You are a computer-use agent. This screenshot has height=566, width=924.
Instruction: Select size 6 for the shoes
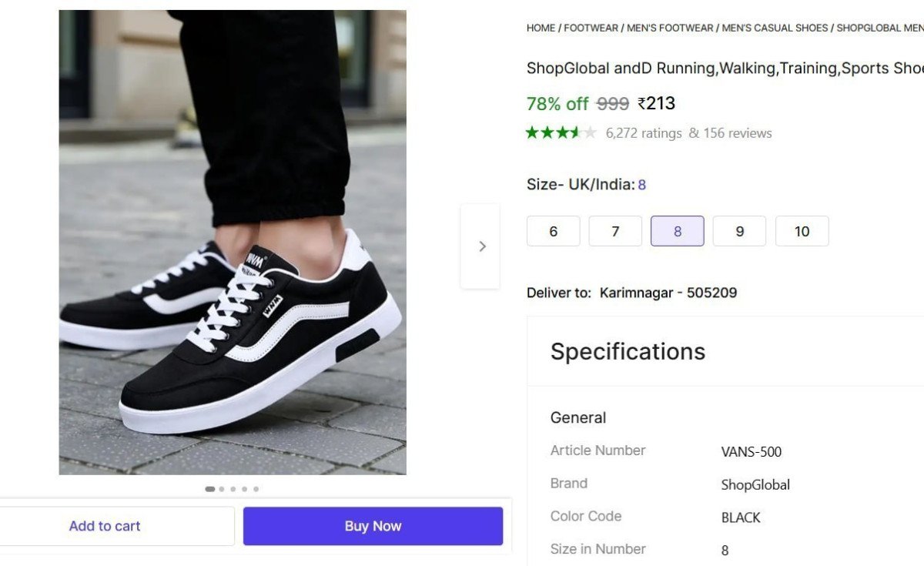point(552,231)
